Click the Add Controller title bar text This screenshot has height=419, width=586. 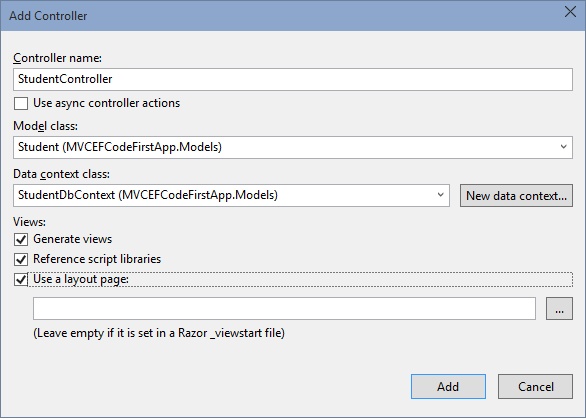tap(48, 16)
